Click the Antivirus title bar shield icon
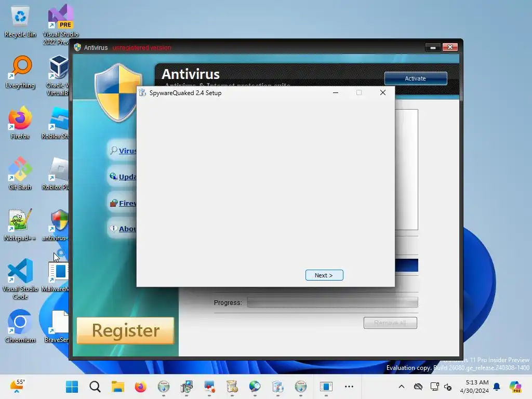 pos(77,47)
